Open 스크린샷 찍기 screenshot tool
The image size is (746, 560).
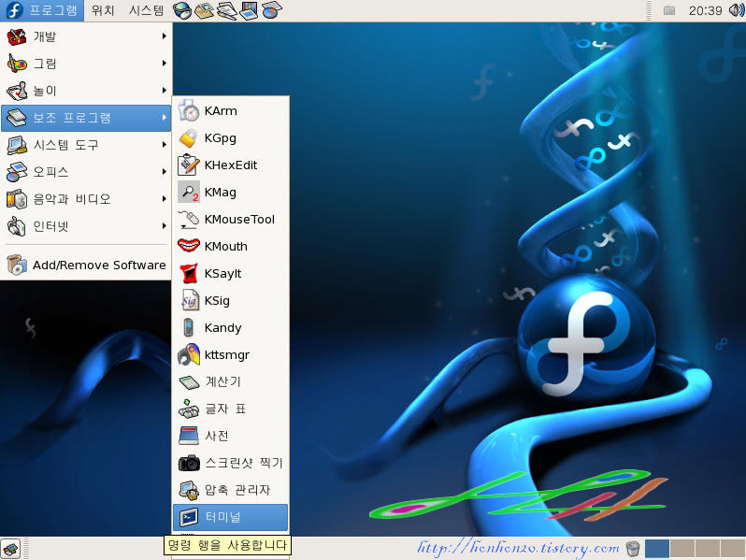[231, 463]
